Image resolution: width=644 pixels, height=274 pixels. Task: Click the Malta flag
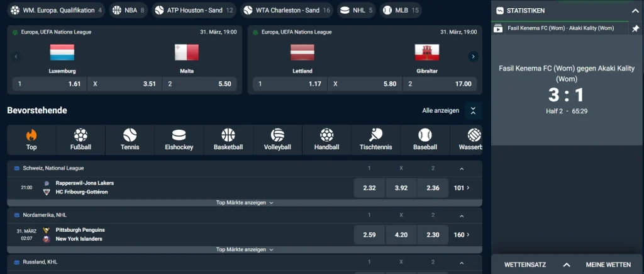pyautogui.click(x=186, y=53)
